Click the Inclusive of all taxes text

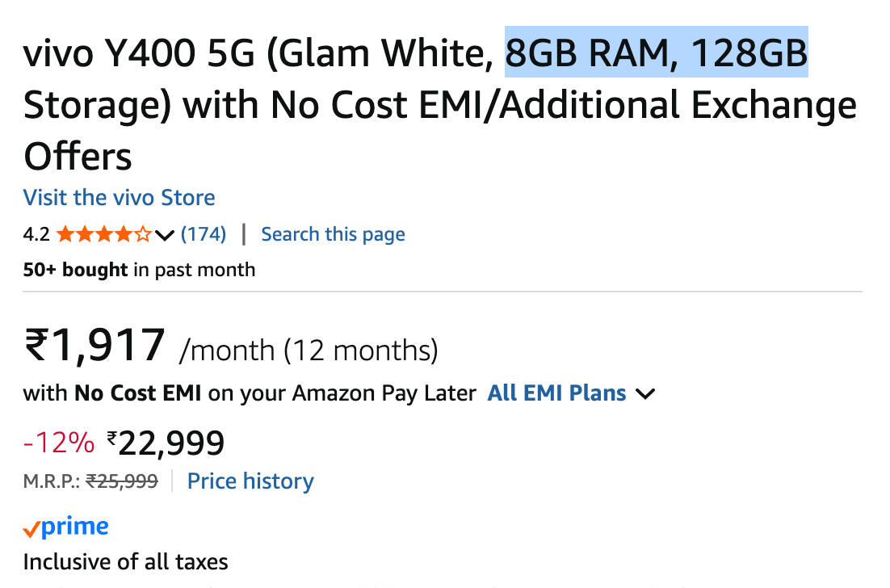tap(125, 561)
